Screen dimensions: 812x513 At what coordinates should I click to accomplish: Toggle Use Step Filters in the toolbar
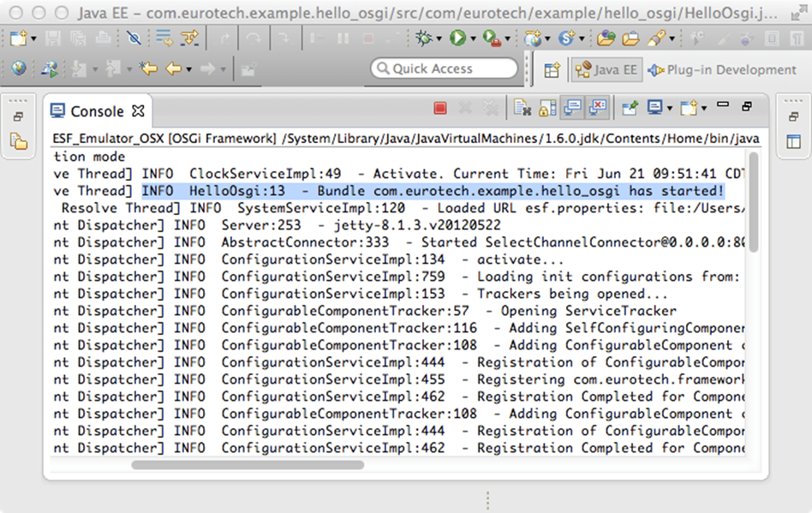(x=189, y=38)
